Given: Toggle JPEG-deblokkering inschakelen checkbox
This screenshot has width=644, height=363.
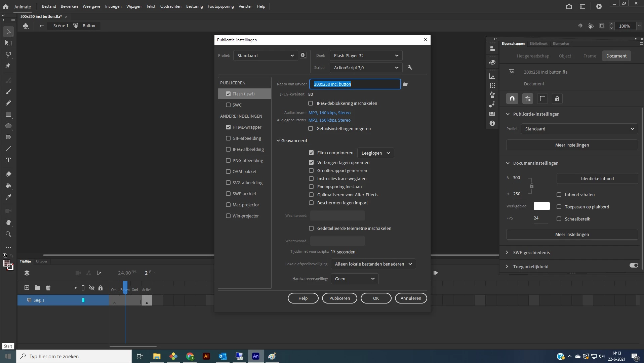Looking at the screenshot, I should (x=311, y=103).
